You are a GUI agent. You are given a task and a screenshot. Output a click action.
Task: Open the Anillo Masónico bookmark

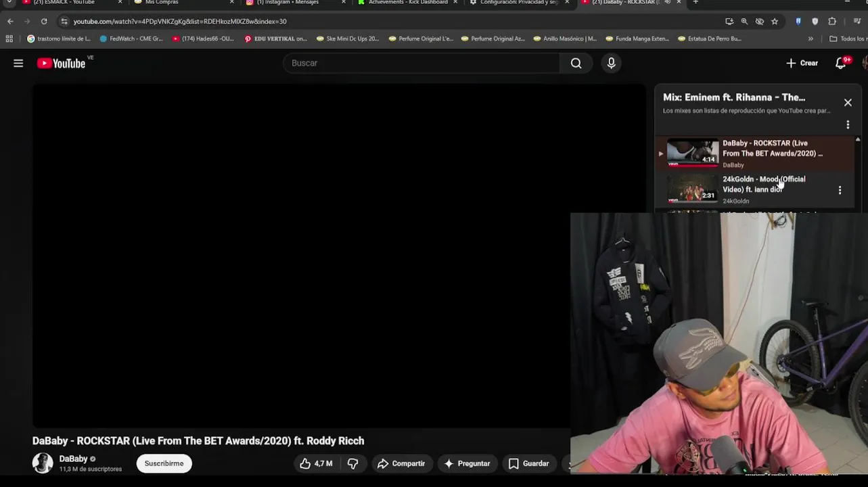(x=565, y=39)
